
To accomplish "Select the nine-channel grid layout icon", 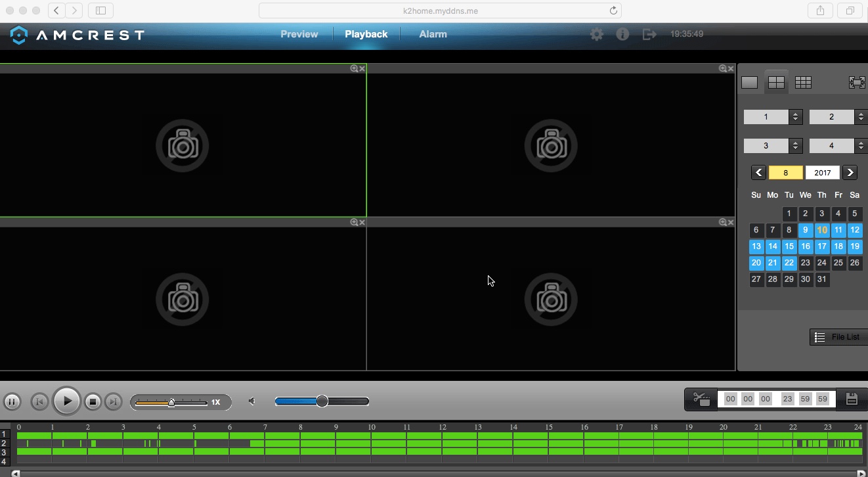I will click(x=803, y=82).
